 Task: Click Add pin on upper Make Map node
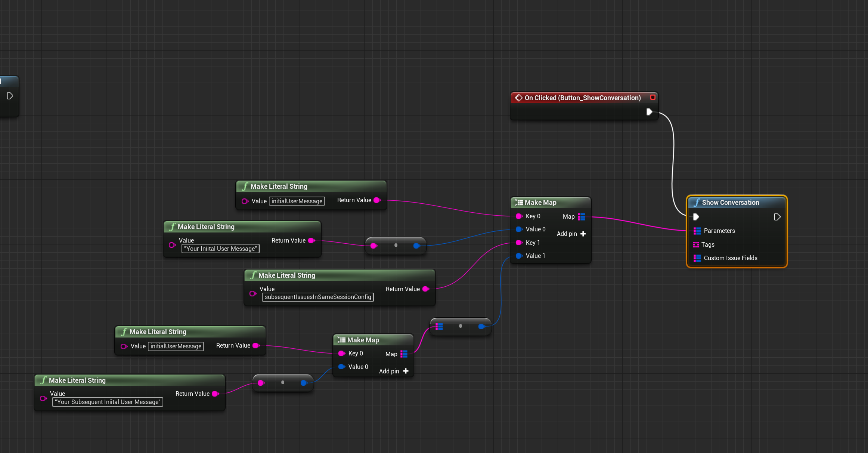click(x=571, y=234)
